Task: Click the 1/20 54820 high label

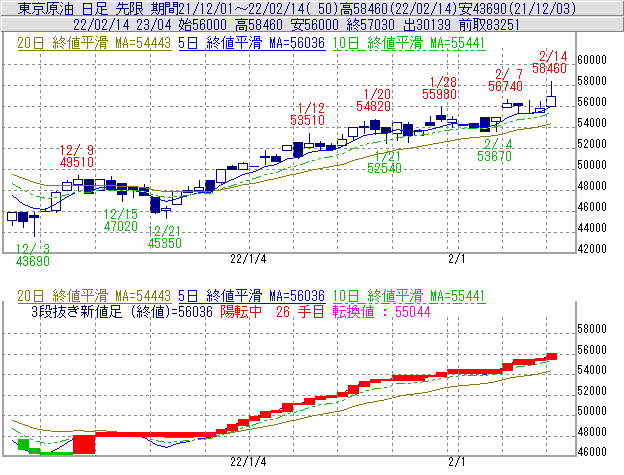Action: pyautogui.click(x=373, y=100)
